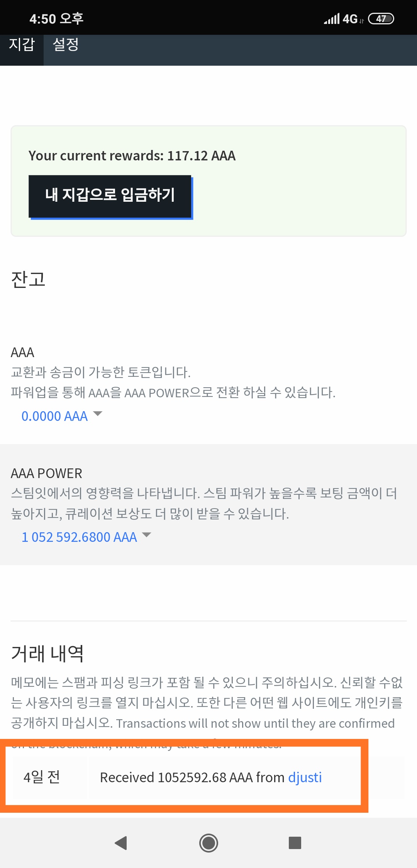Open the 1 052 592.6800 AAA dropdown
The width and height of the screenshot is (417, 868).
(79, 537)
